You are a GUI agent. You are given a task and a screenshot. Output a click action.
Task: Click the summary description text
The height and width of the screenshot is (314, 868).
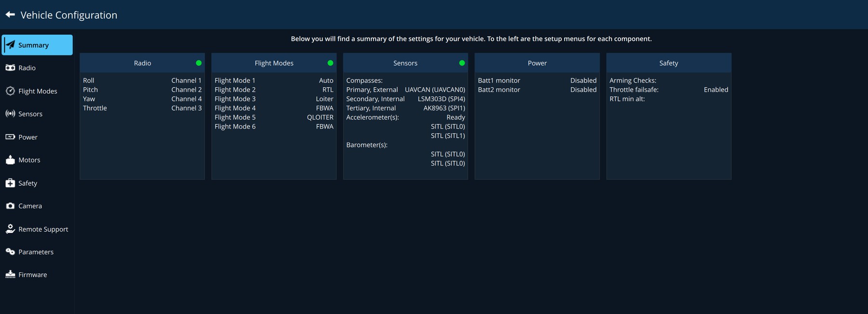click(471, 39)
